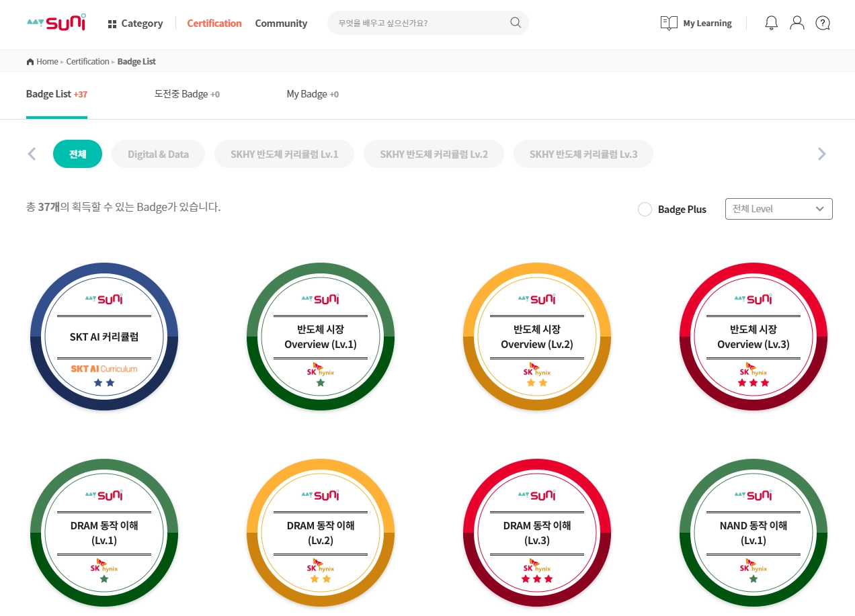This screenshot has width=855, height=616.
Task: Switch to the My Badge tab
Action: 313,94
